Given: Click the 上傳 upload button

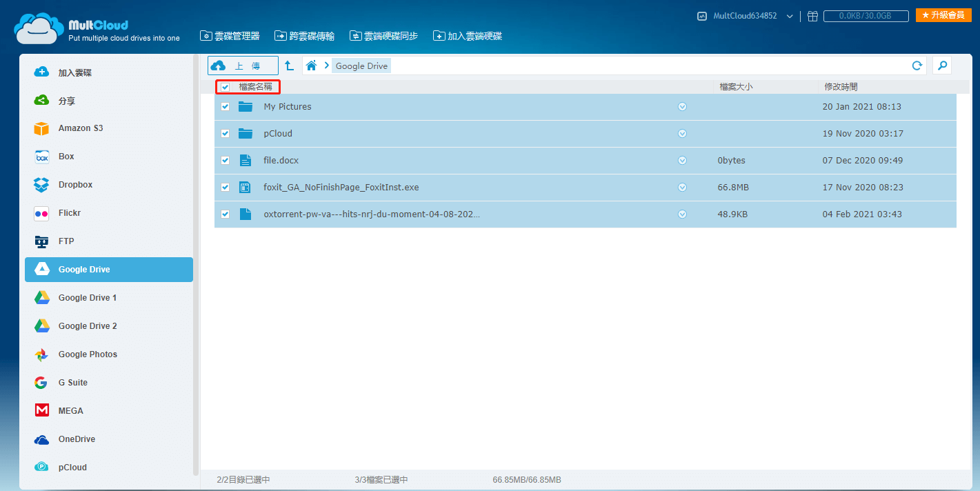Looking at the screenshot, I should point(243,66).
